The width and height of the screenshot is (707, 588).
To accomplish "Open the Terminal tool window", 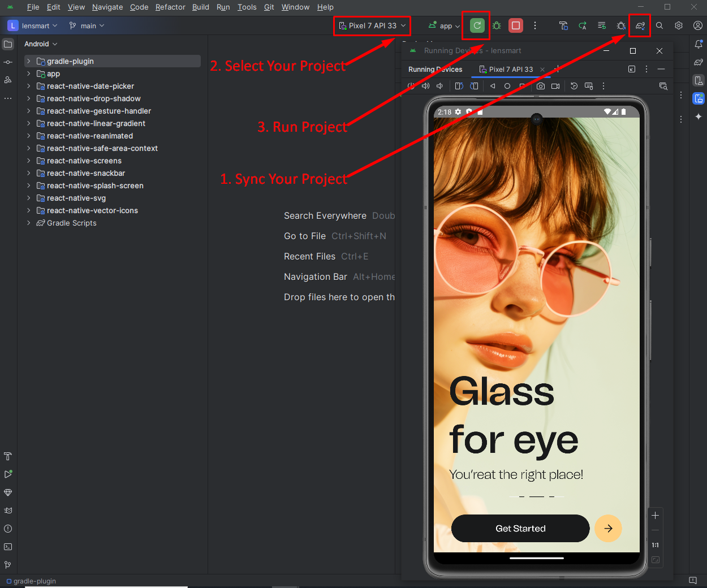I will tap(8, 547).
